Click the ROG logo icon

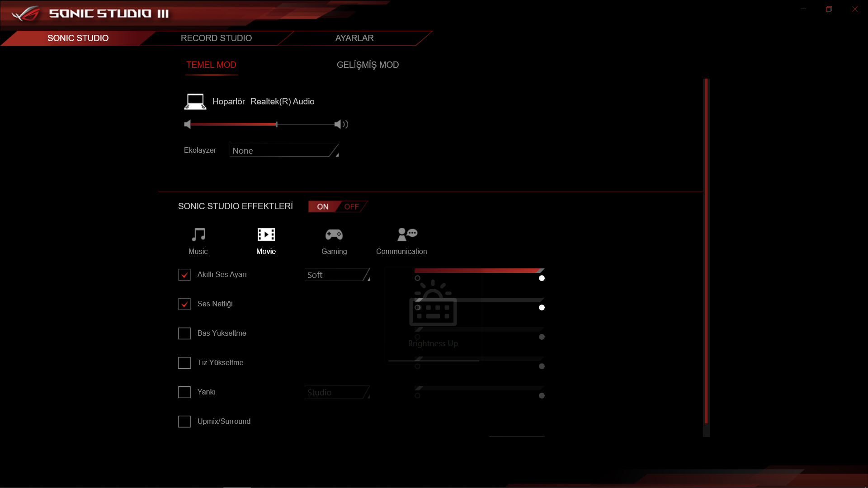tap(26, 14)
